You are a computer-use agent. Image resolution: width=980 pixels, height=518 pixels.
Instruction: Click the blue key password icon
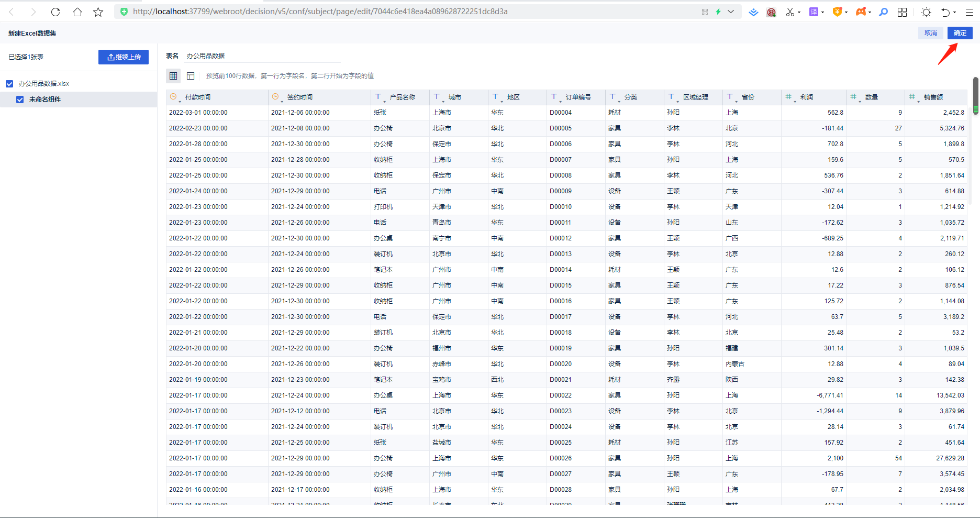[883, 12]
